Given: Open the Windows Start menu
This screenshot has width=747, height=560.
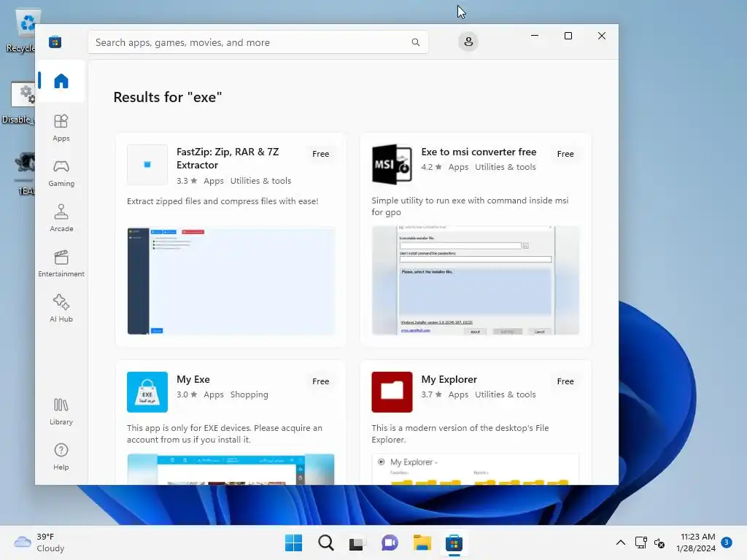Looking at the screenshot, I should point(293,542).
